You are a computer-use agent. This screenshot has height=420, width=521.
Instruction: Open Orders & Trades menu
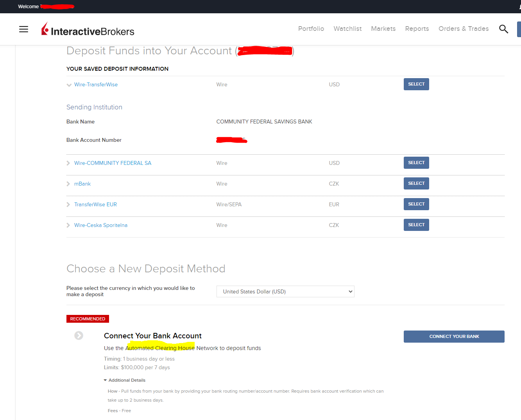[x=464, y=29]
